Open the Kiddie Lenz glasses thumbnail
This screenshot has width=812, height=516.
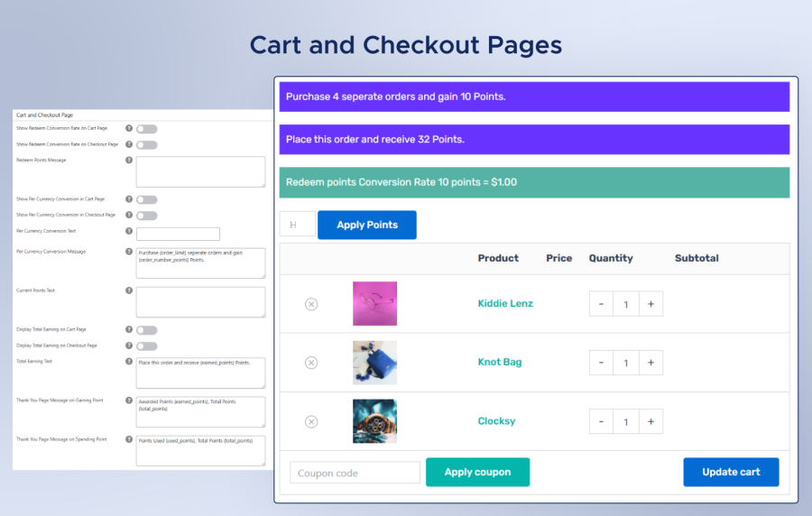point(375,304)
